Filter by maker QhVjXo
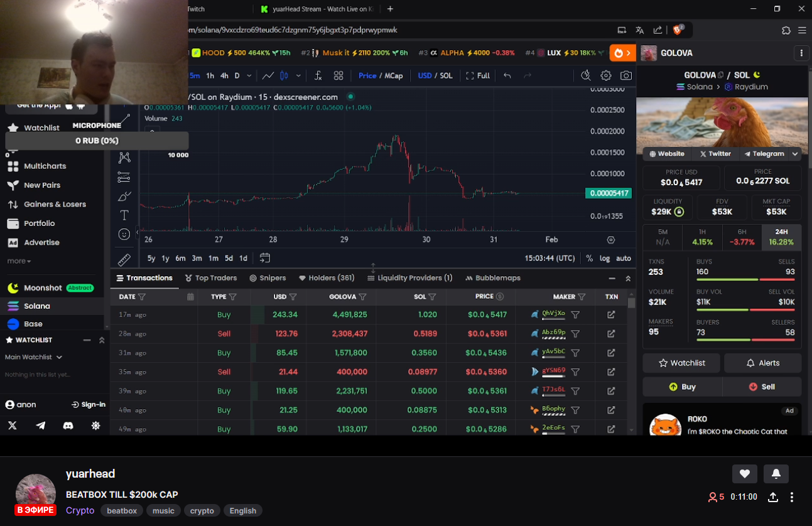The image size is (812, 526). [x=575, y=315]
